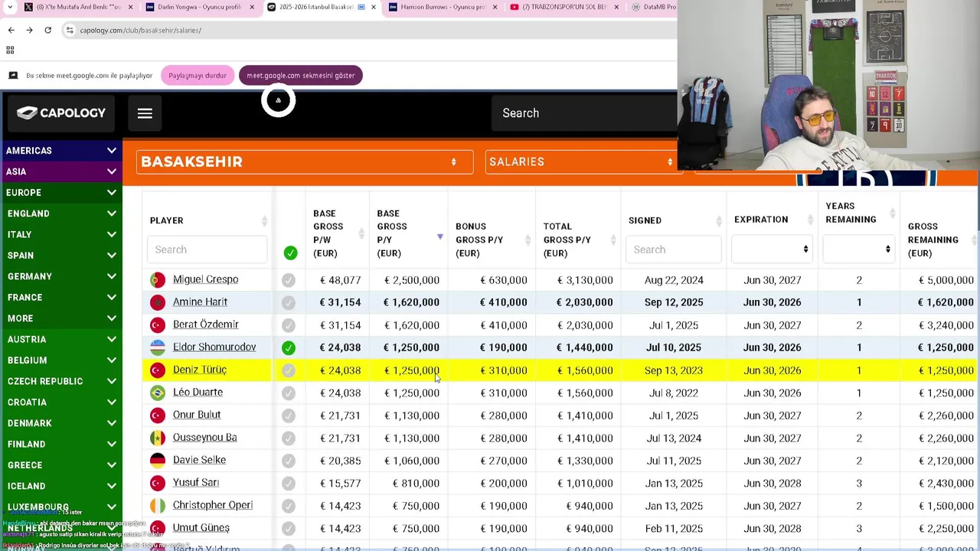This screenshot has width=980, height=551.
Task: Click the SIGNED search input field
Action: (x=673, y=249)
